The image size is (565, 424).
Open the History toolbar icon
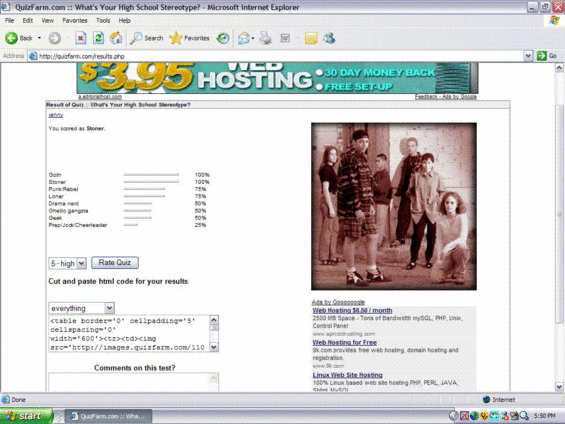click(x=223, y=38)
